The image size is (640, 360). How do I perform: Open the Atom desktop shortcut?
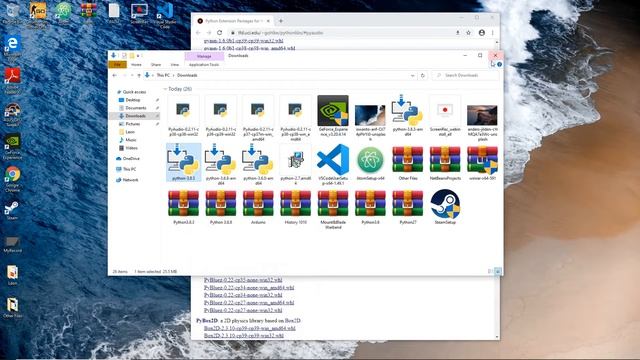tap(63, 13)
